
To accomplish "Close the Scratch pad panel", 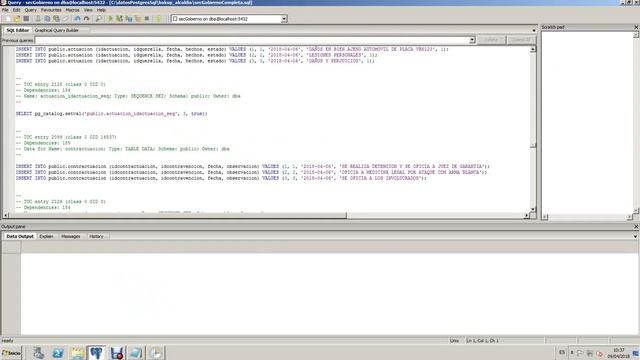I will [x=636, y=27].
